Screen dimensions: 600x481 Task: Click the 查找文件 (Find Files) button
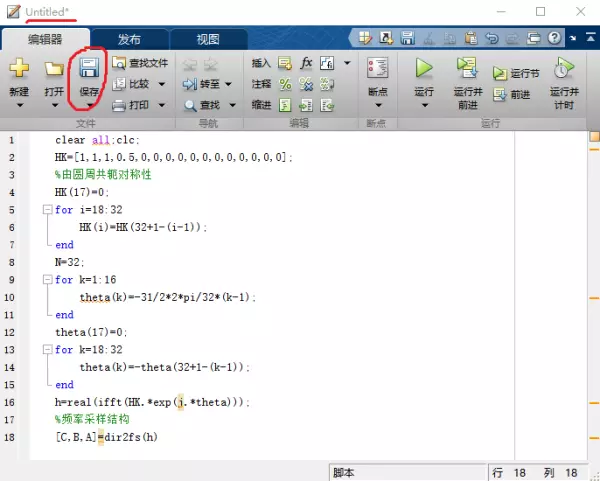[x=140, y=63]
